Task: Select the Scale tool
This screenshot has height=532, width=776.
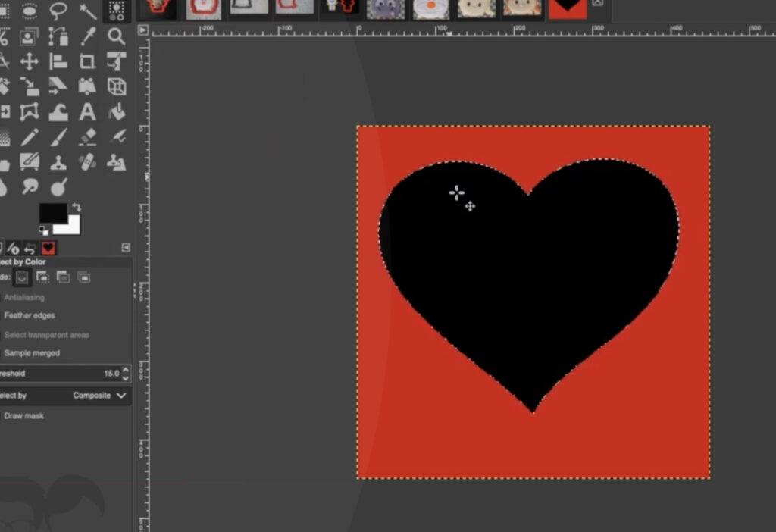Action: (30, 86)
